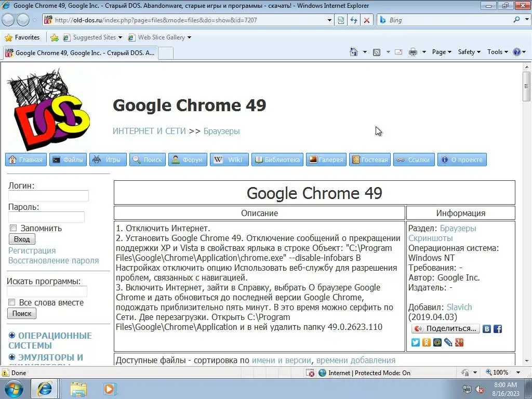
Task: Click the Пароль input field
Action: [46, 217]
